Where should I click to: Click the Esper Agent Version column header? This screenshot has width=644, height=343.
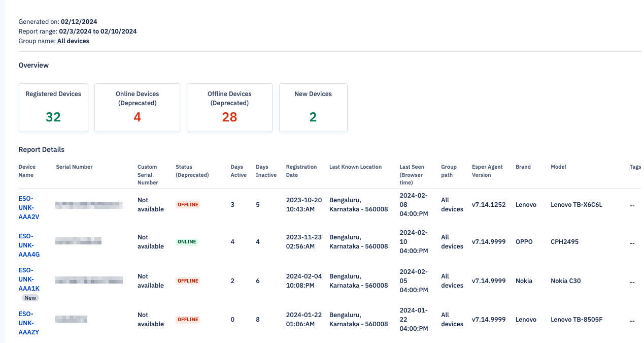[x=487, y=171]
